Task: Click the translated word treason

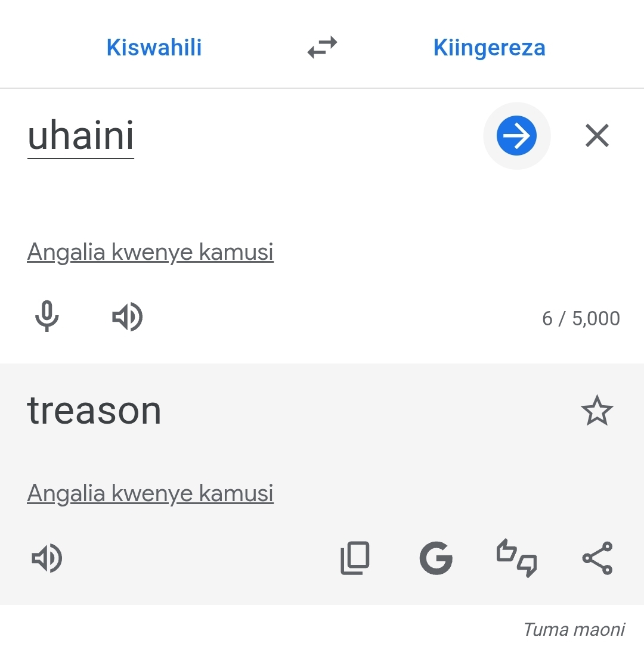Action: (94, 411)
